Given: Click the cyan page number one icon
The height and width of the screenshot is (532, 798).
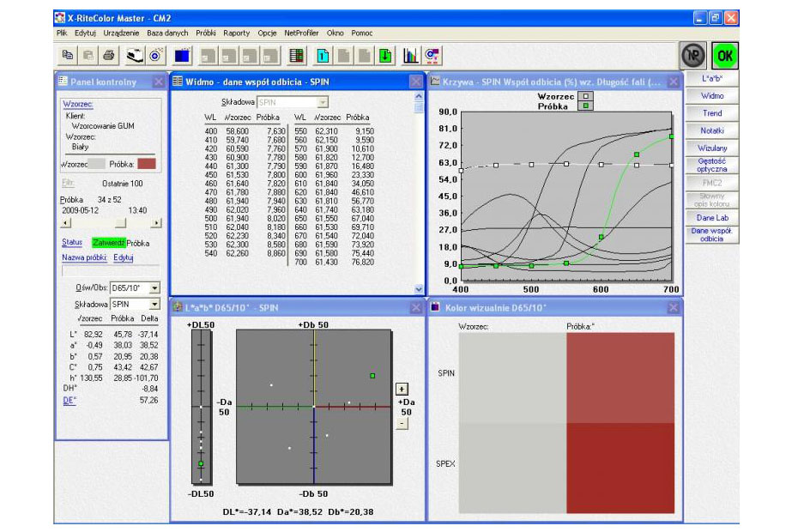Looking at the screenshot, I should pyautogui.click(x=323, y=55).
